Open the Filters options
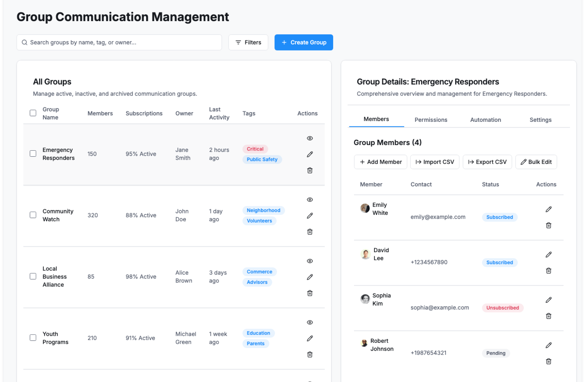This screenshot has height=382, width=588. [x=248, y=43]
